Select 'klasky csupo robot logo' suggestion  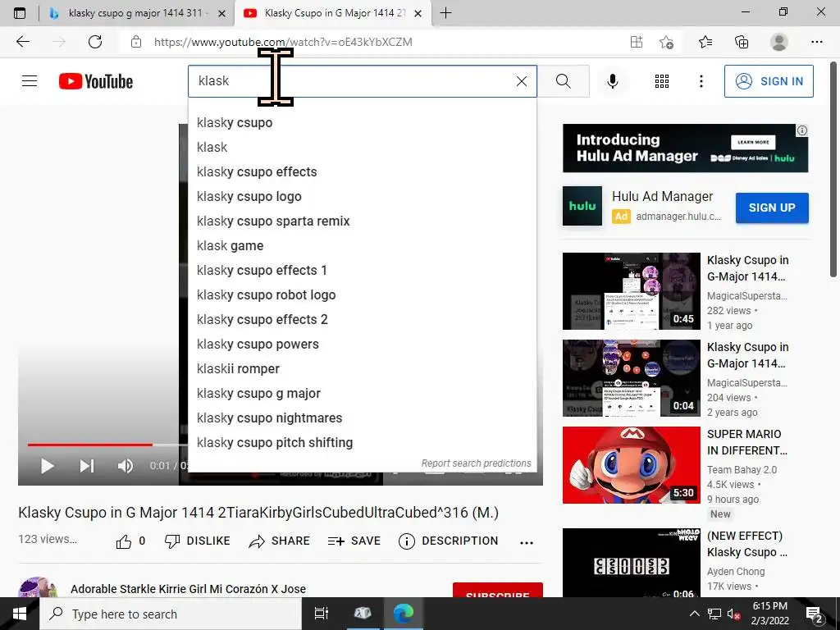362,295
